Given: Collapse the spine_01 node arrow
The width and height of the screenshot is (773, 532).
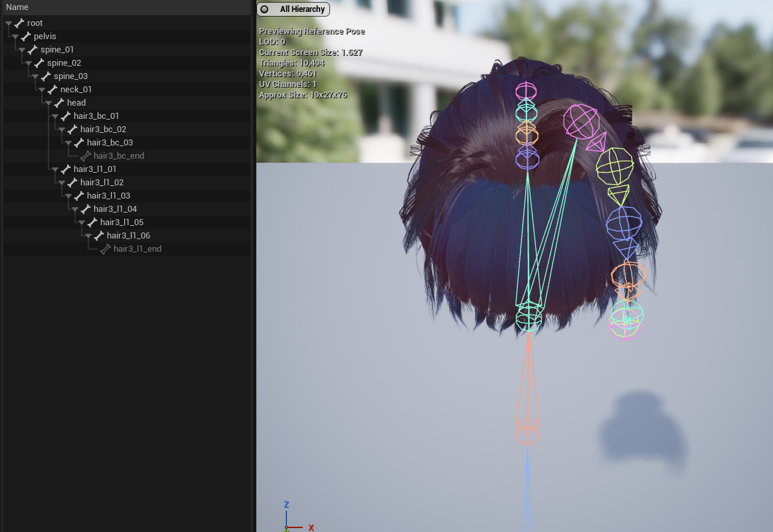Looking at the screenshot, I should tap(22, 50).
